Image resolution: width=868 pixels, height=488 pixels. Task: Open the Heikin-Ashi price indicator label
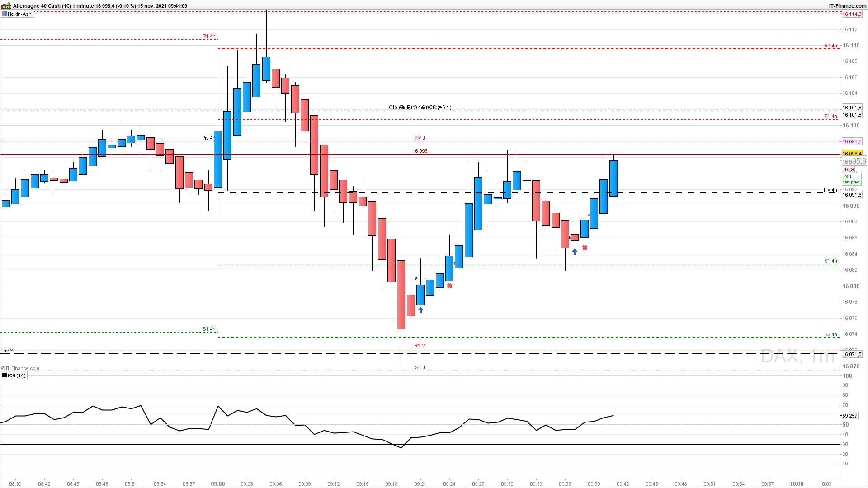pyautogui.click(x=20, y=14)
